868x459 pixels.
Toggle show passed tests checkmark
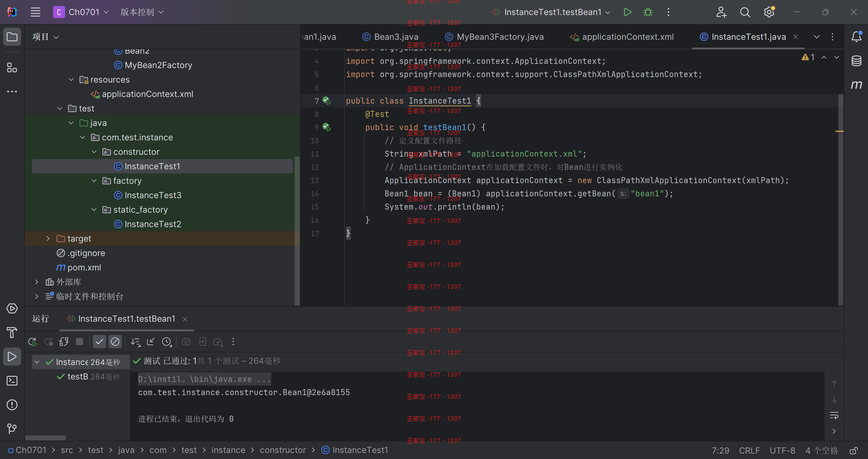(x=99, y=342)
